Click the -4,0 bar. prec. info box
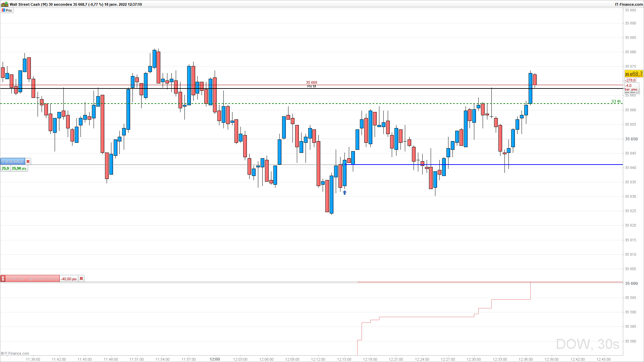Viewport: 644px width, 362px height. (632, 87)
